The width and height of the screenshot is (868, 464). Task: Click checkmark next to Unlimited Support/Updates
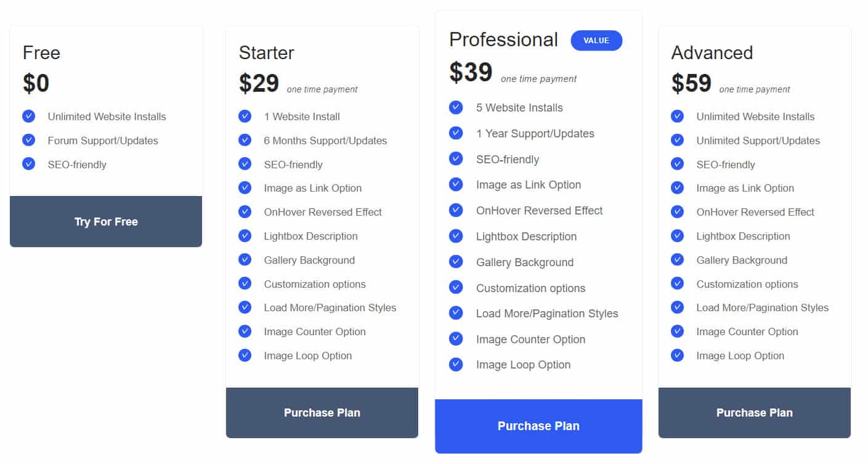pos(677,140)
